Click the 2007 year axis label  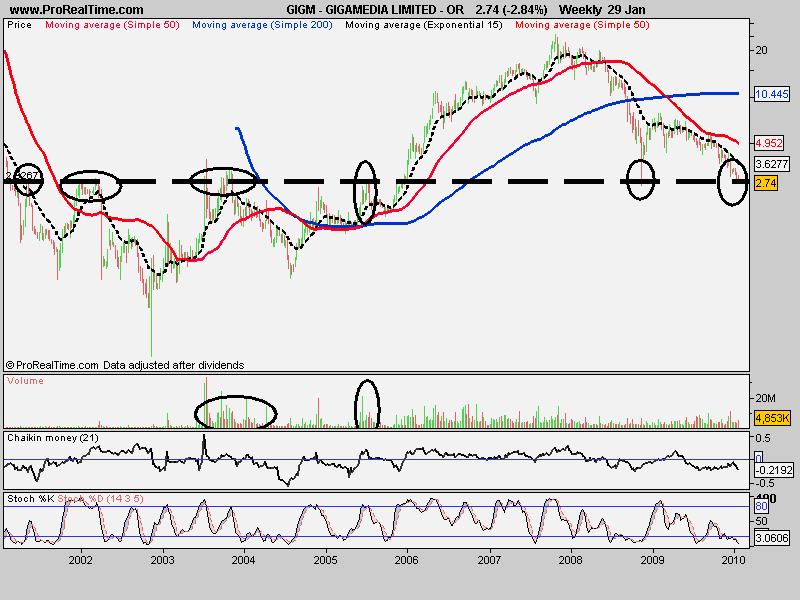coord(489,560)
